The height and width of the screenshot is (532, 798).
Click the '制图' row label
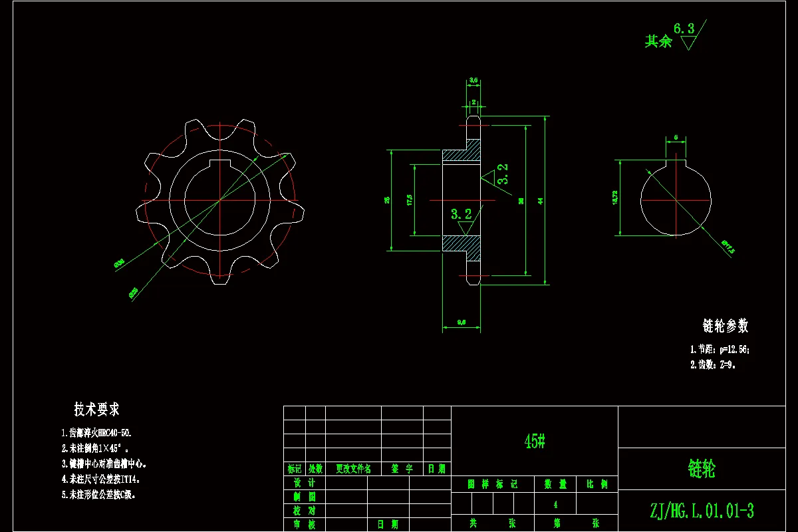304,497
